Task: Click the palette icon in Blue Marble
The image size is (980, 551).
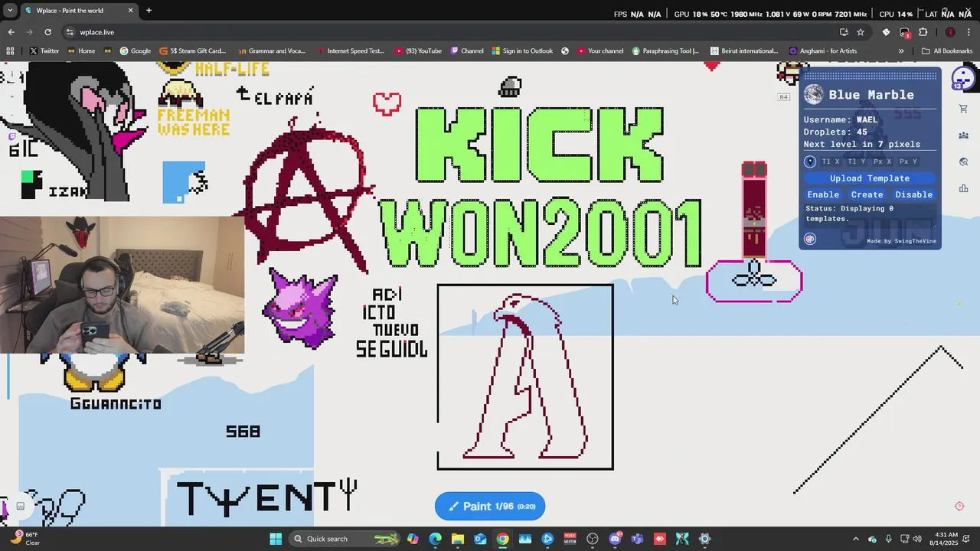Action: point(810,239)
